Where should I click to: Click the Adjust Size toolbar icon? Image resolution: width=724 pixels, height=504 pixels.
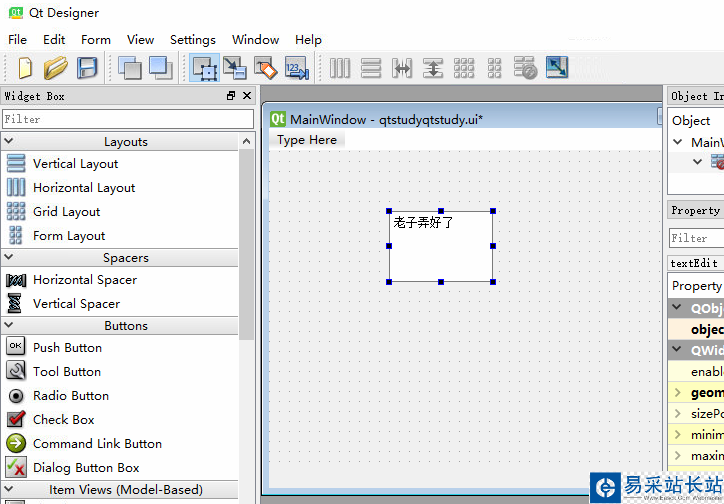pyautogui.click(x=557, y=67)
